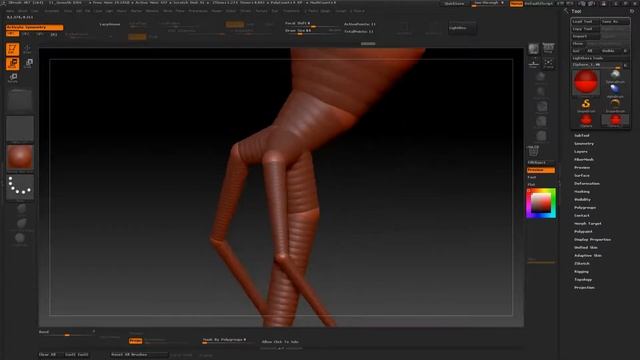The image size is (640, 360).
Task: Select the golden SimpleBrush tool icon
Action: 586,105
